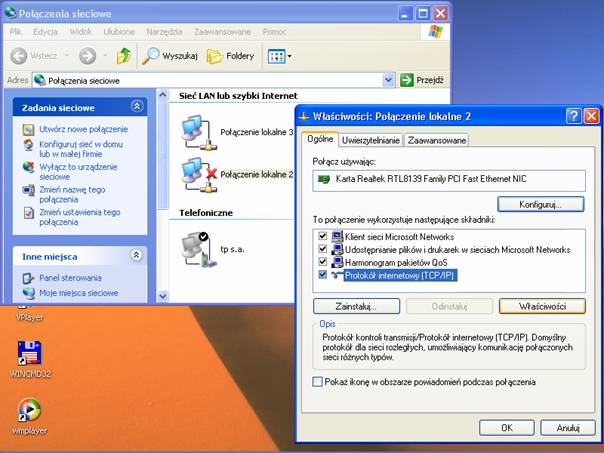Viewport: 604px width, 453px height.
Task: Open the Widok menu
Action: tap(81, 32)
